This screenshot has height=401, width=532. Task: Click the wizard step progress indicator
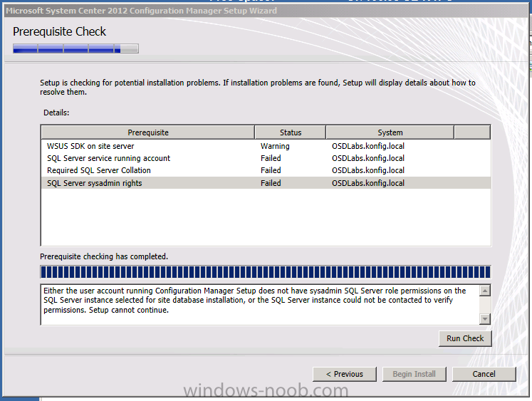point(75,48)
